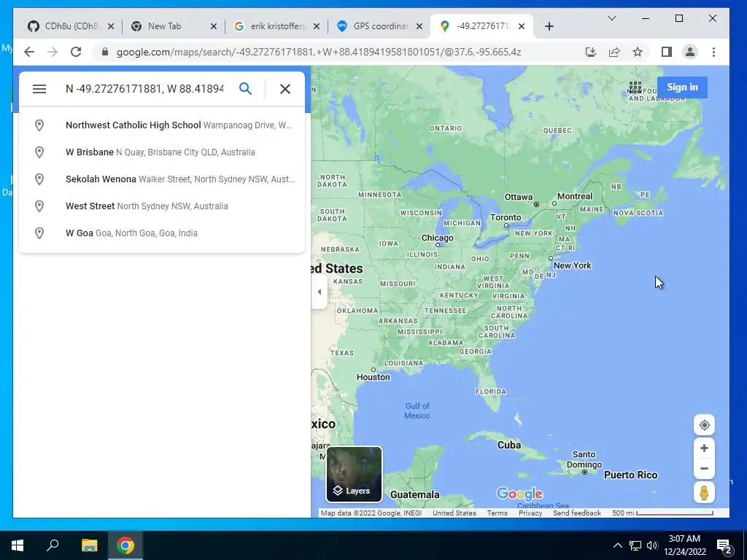
Task: Open the Google apps grid
Action: tap(635, 87)
